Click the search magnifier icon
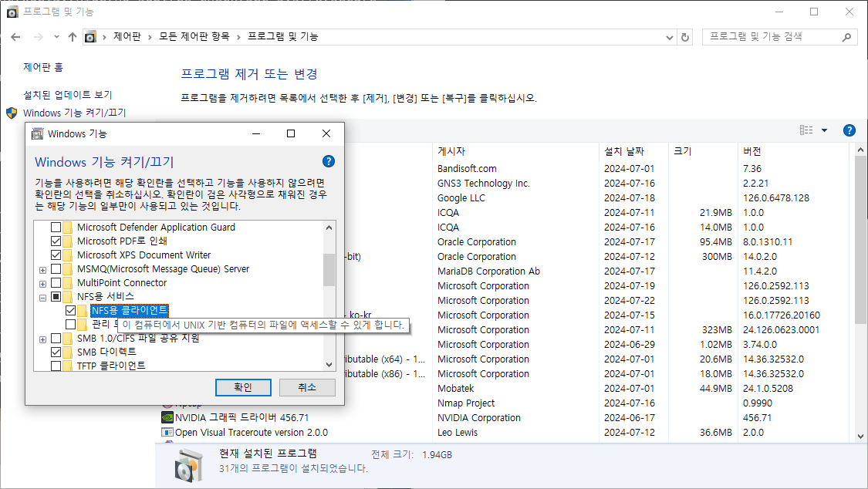 [x=846, y=37]
